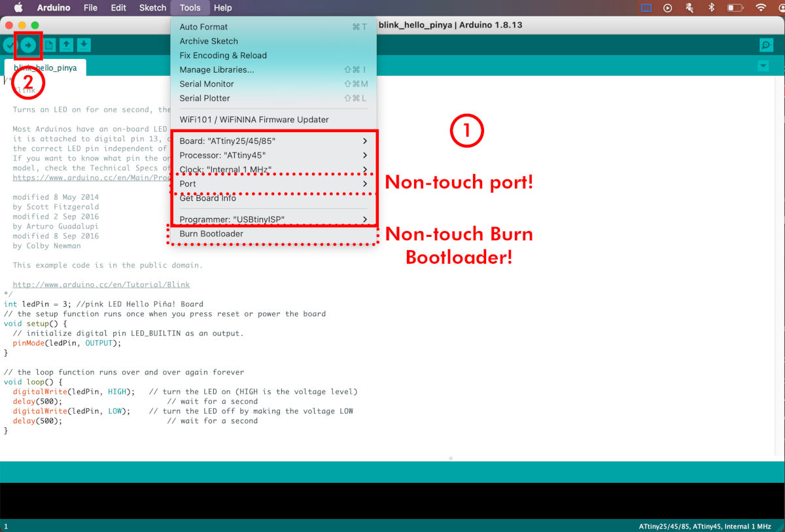Click the "digitalWrite(ledPin, HIGH);" code line
The height and width of the screenshot is (532, 785).
(x=74, y=392)
